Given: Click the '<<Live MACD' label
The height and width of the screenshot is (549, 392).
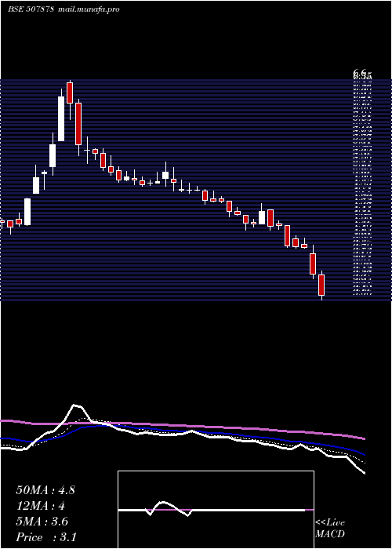Looking at the screenshot, I should pyautogui.click(x=330, y=529).
